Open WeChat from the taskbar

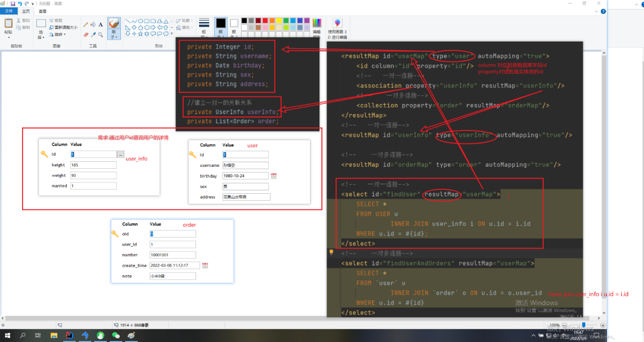click(116, 335)
